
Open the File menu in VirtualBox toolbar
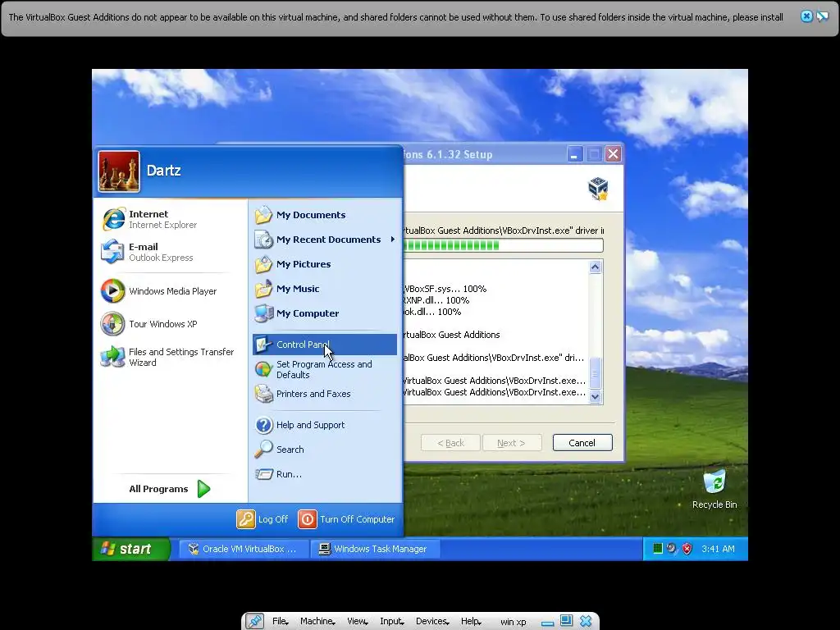pyautogui.click(x=281, y=621)
